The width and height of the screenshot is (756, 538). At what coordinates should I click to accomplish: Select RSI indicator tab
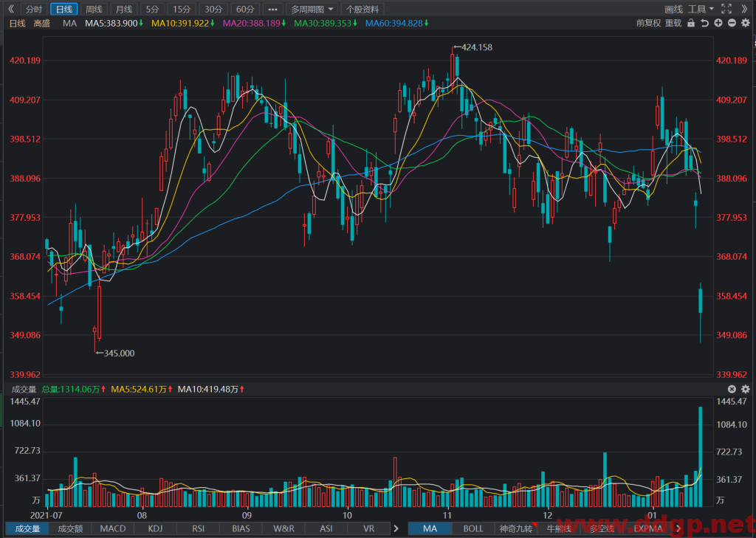(198, 528)
